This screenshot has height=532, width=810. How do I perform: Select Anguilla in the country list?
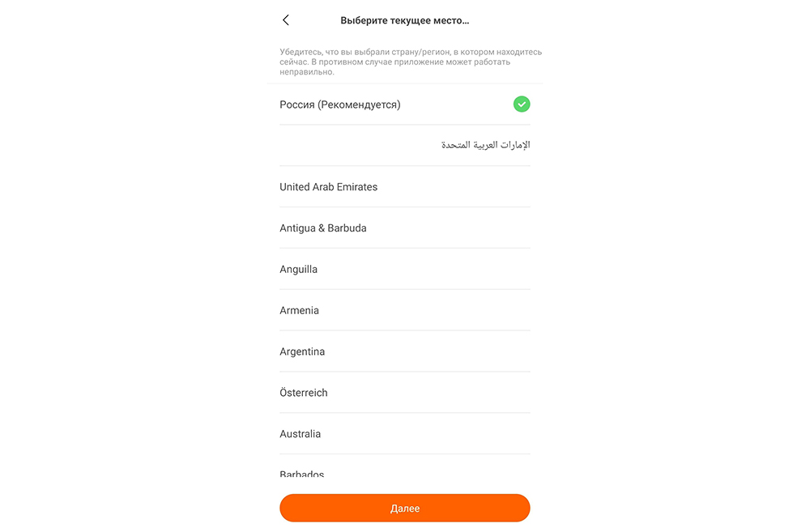coord(404,269)
